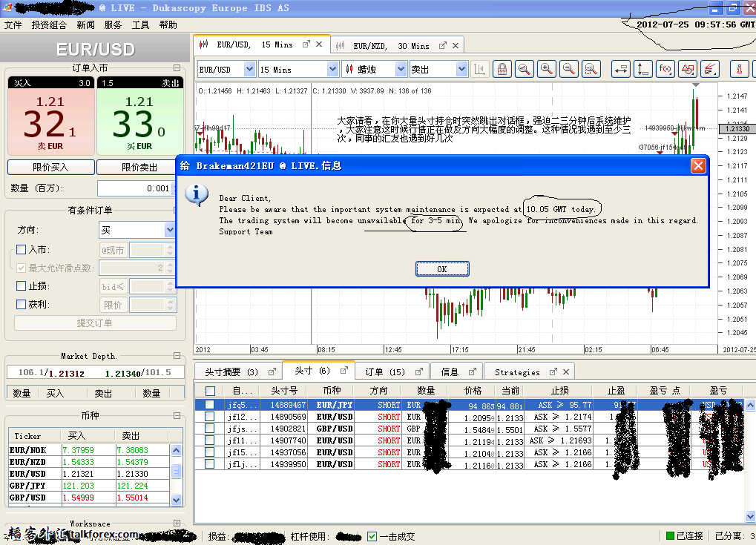Undock the 头寸摘要 (3) tab

point(272,372)
